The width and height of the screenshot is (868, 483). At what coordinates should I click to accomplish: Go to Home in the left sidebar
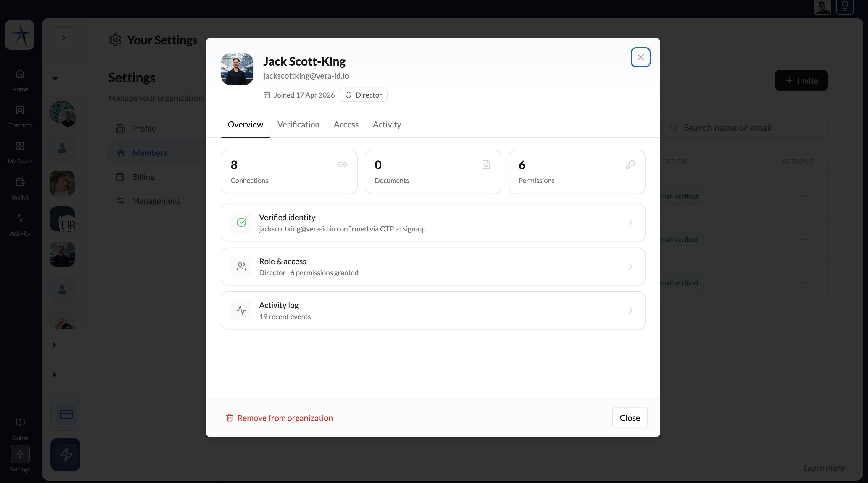tap(20, 80)
